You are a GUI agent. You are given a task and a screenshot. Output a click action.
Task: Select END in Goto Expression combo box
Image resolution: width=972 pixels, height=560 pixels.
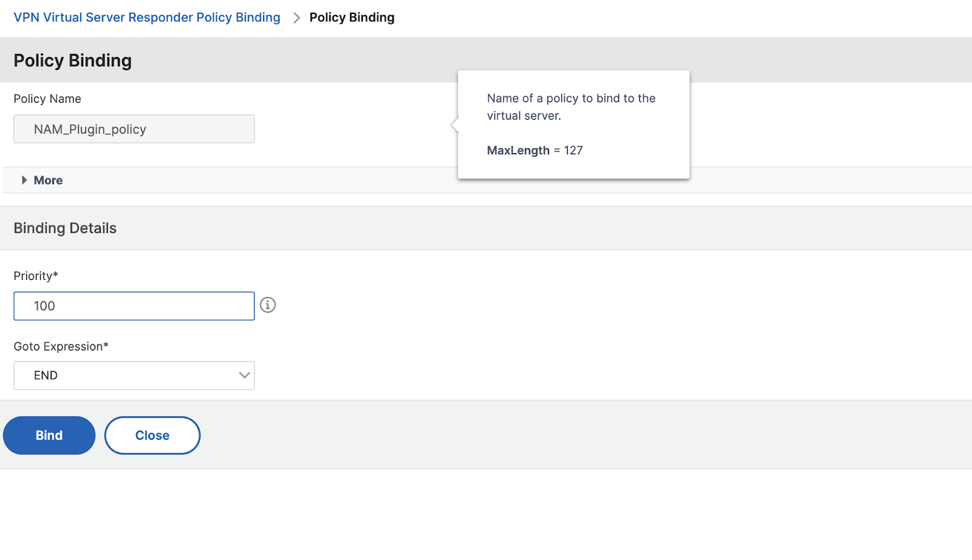point(134,375)
